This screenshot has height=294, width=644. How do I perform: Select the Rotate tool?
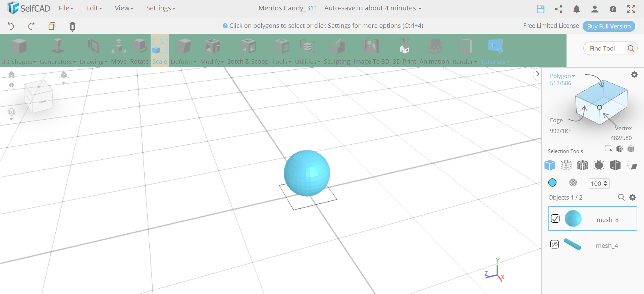coord(139,51)
